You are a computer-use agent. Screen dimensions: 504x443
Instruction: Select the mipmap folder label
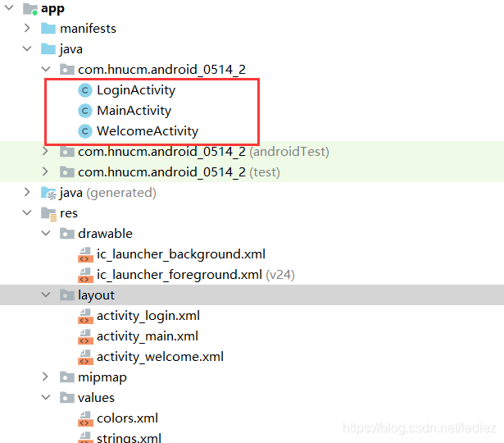click(x=102, y=377)
